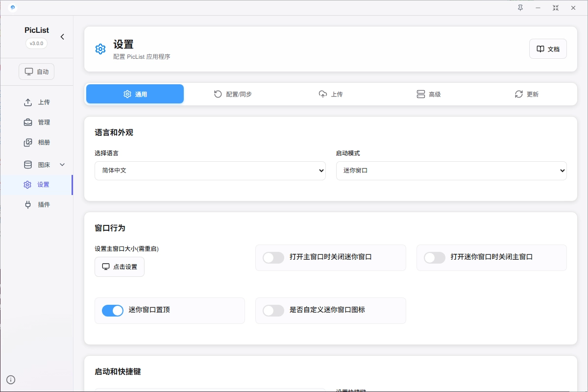
Task: Close the PicList window
Action: tap(573, 8)
